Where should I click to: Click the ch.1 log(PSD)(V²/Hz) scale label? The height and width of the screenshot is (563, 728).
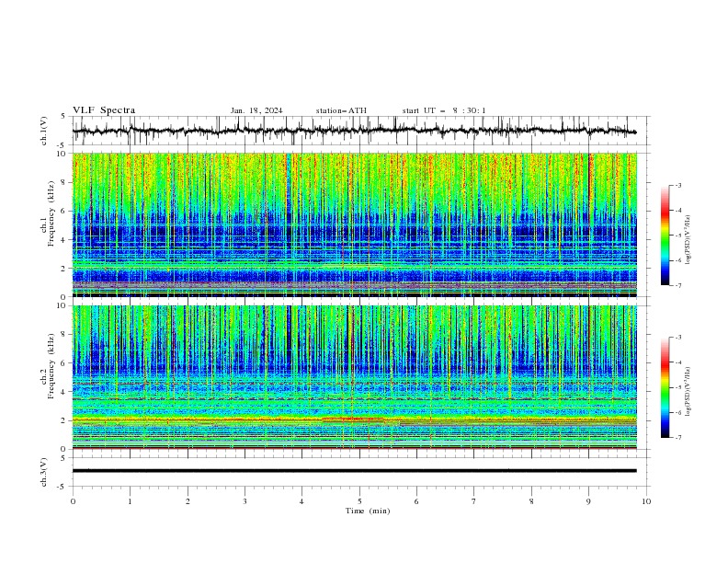pyautogui.click(x=688, y=240)
